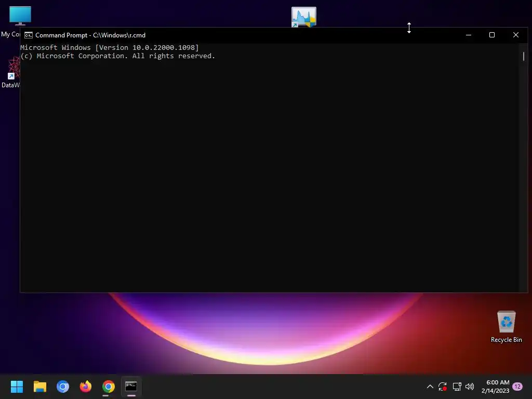Click the Command Prompt title bar text
The height and width of the screenshot is (399, 532).
click(x=90, y=35)
